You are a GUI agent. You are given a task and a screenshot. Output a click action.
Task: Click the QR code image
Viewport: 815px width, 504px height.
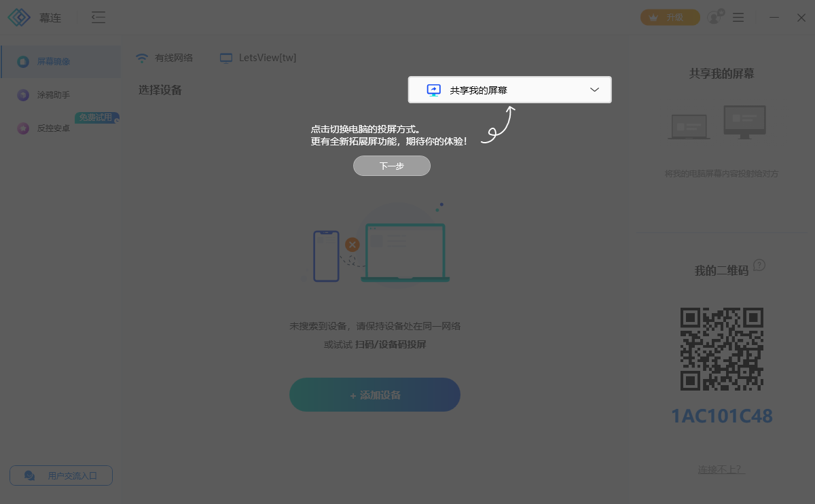pyautogui.click(x=722, y=349)
